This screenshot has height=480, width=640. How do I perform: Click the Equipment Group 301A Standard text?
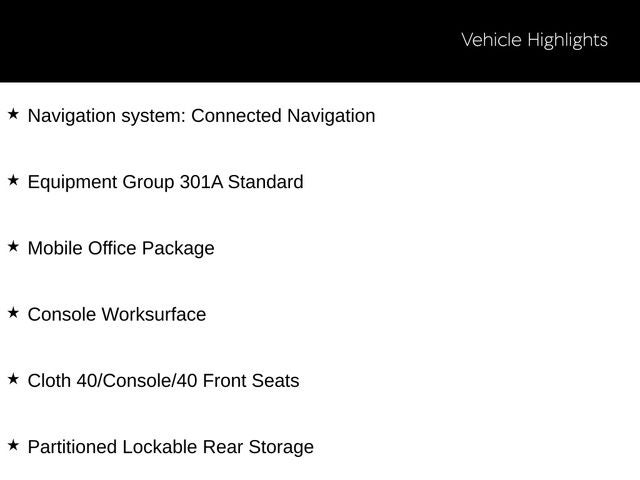(x=165, y=182)
